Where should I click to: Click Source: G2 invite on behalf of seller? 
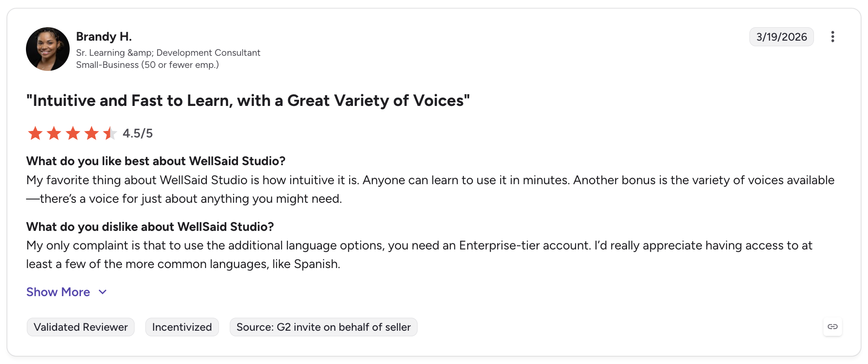323,327
